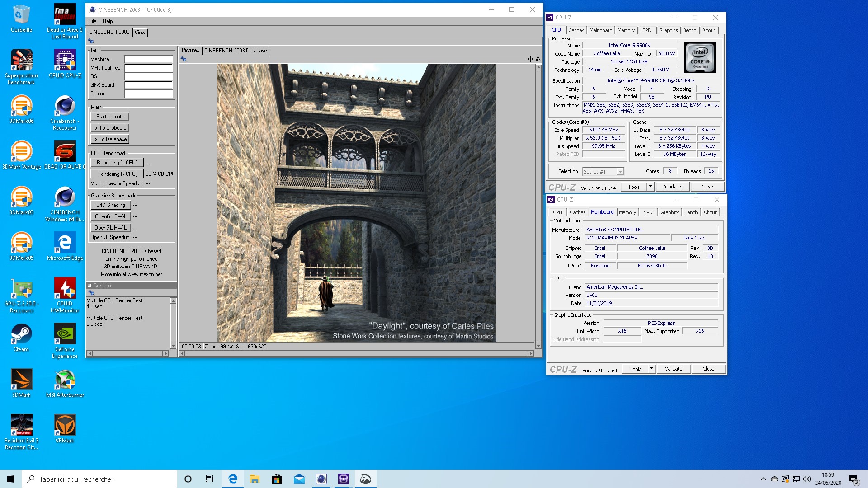Run Rendering (x CPU) benchmark

click(x=117, y=174)
